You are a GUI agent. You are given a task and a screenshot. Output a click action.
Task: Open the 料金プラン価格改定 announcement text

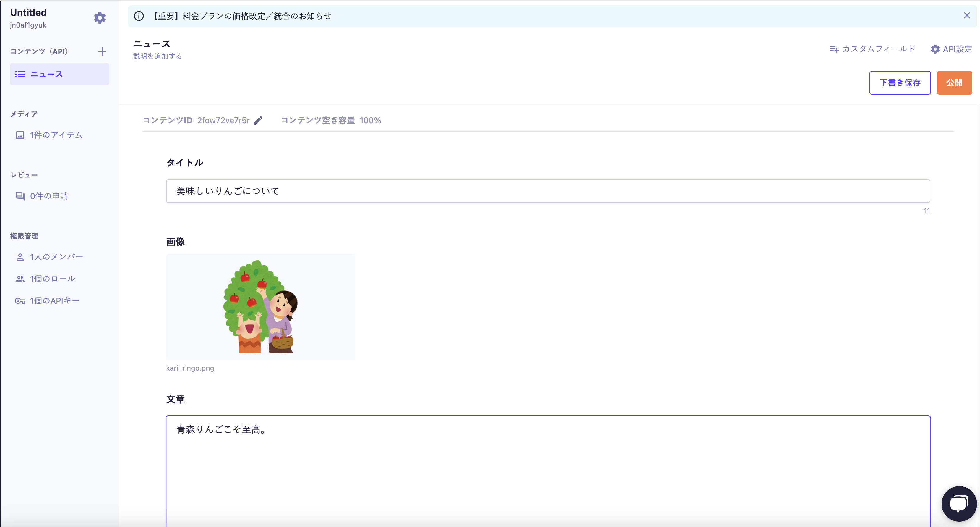click(x=241, y=16)
